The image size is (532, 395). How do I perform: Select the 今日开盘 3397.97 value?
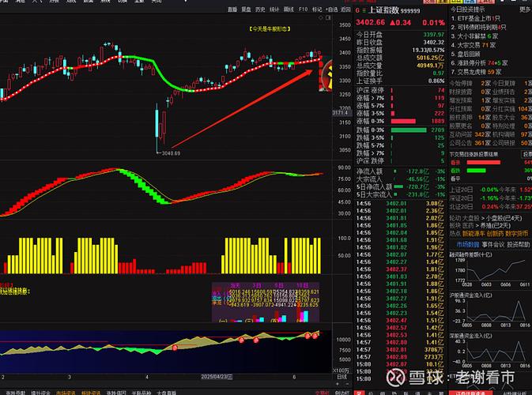(x=434, y=35)
